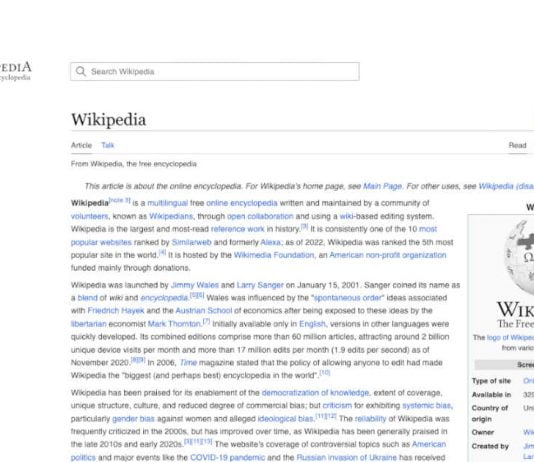Follow the Larry Sanger link

(260, 285)
